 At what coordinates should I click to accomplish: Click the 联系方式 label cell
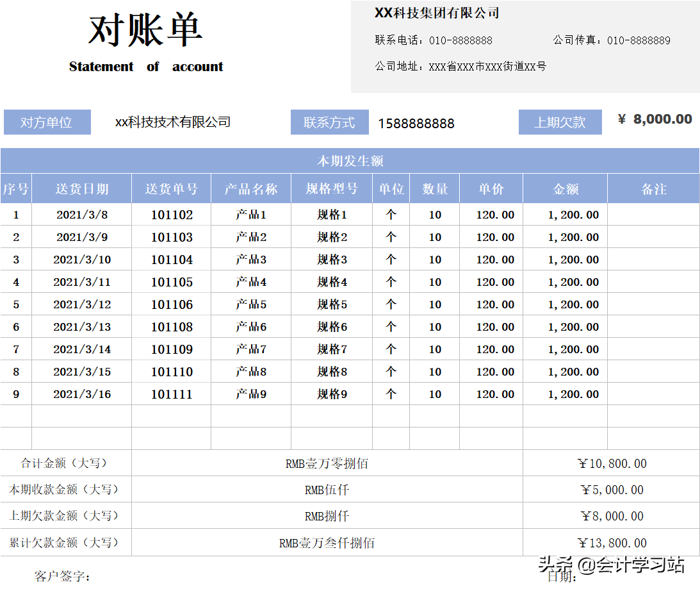pyautogui.click(x=329, y=122)
